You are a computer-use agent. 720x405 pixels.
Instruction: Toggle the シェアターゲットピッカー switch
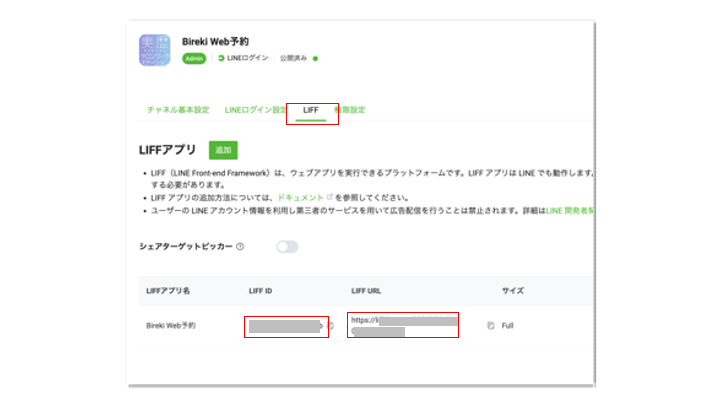[287, 247]
